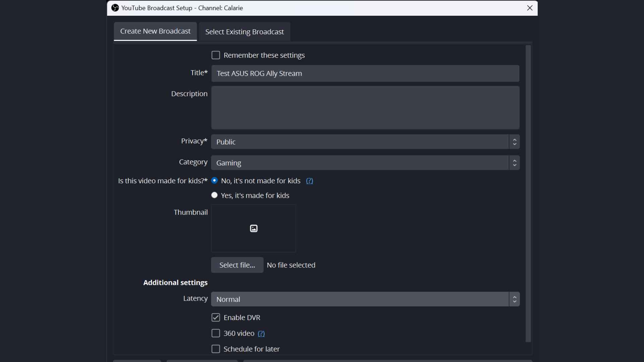Image resolution: width=644 pixels, height=362 pixels.
Task: Open the Latency combo box showing Normal
Action: (360, 299)
